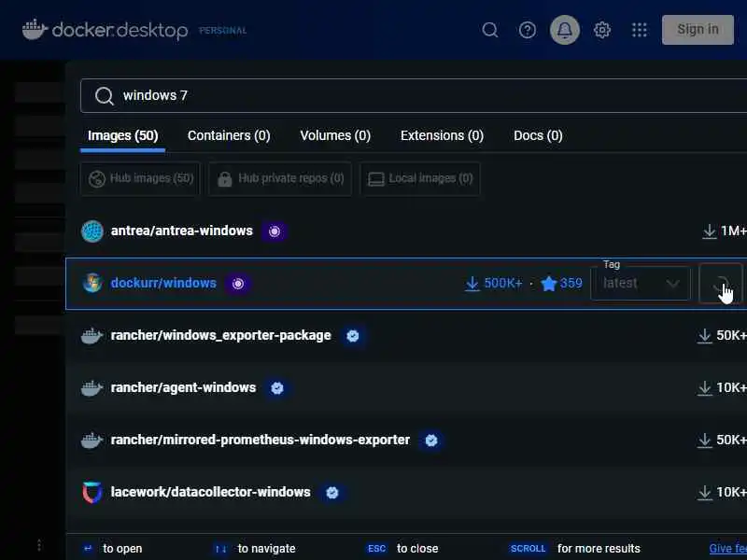Click the Sign in button
The height and width of the screenshot is (560, 747).
point(698,30)
